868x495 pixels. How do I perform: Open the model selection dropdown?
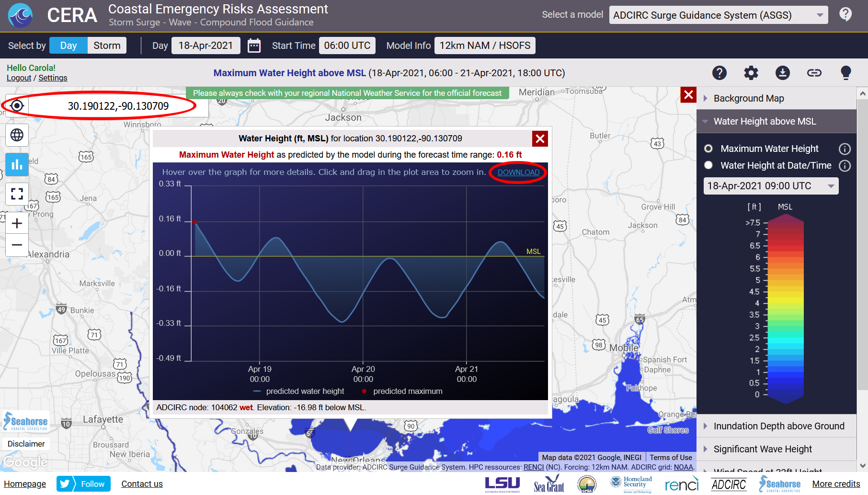718,15
